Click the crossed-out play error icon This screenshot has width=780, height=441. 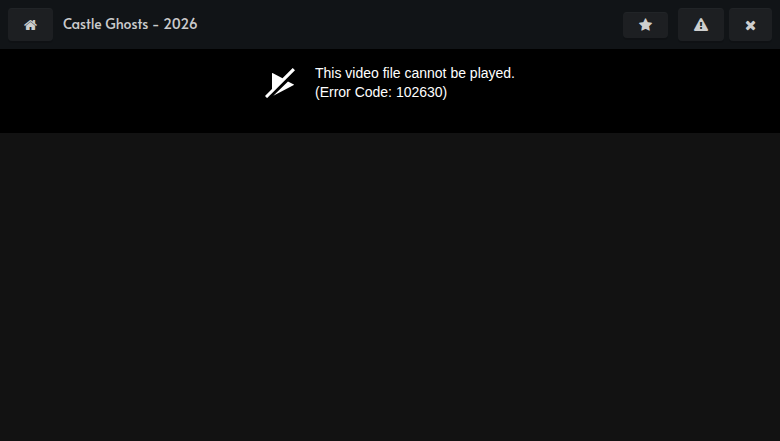point(280,83)
